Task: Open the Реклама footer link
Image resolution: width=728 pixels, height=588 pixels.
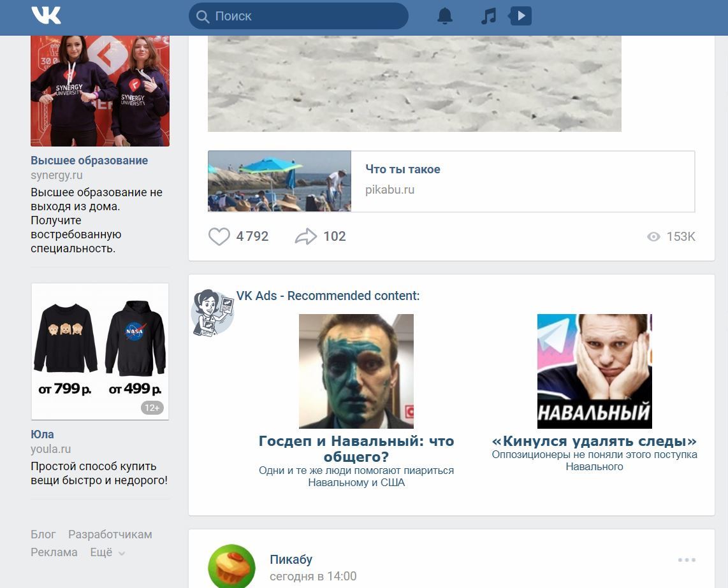Action: click(54, 552)
